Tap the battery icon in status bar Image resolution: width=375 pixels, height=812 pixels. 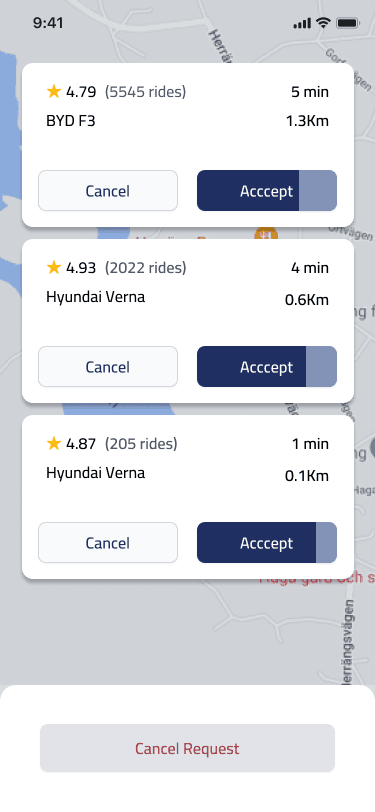point(348,23)
